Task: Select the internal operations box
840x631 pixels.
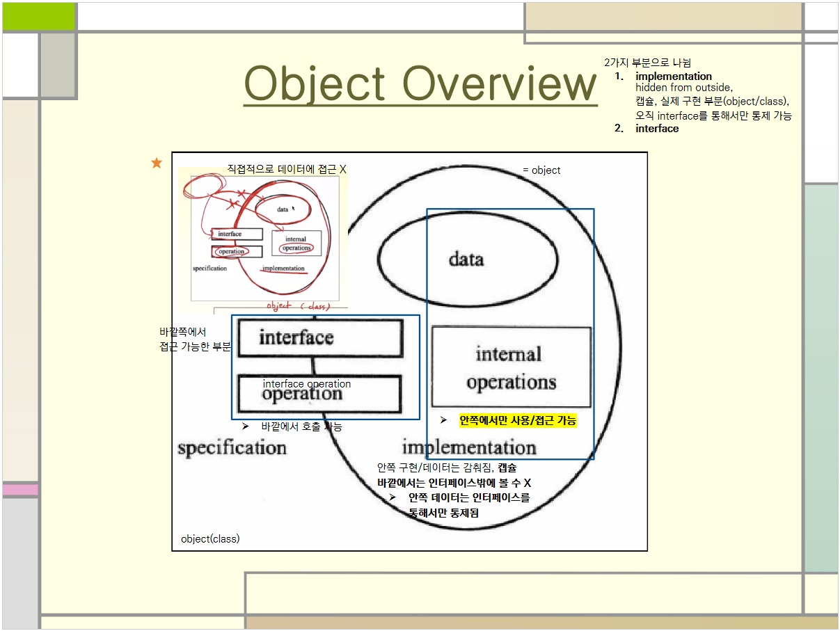Action: (x=511, y=367)
